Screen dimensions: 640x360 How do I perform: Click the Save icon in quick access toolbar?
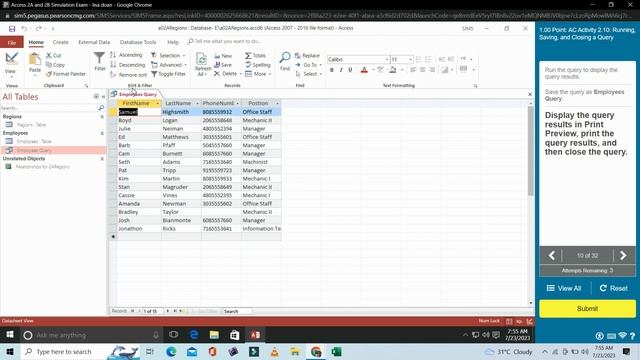click(x=12, y=29)
